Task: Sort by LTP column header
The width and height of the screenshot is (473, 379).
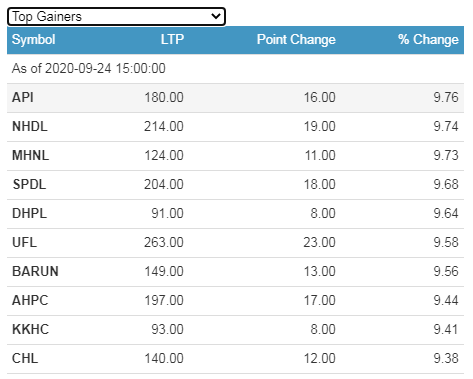Action: pyautogui.click(x=172, y=40)
